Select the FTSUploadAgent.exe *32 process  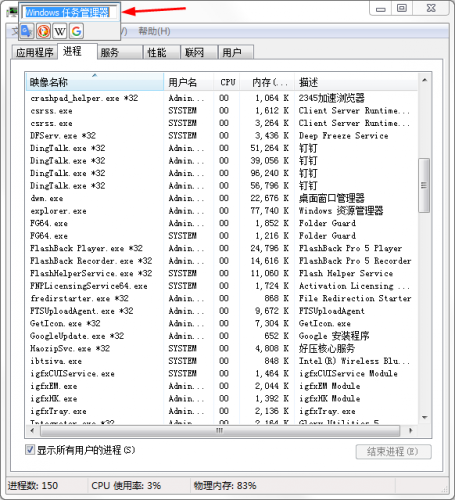(x=222, y=311)
